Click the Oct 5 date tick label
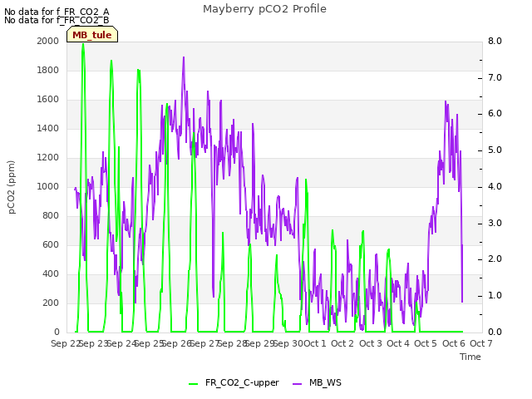The image size is (532, 399). coord(426,343)
